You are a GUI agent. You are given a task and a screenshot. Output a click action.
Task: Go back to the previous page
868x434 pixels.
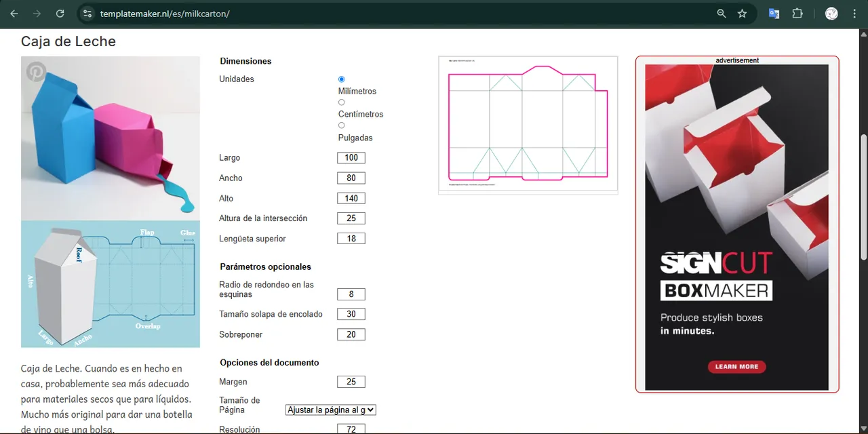click(x=14, y=14)
